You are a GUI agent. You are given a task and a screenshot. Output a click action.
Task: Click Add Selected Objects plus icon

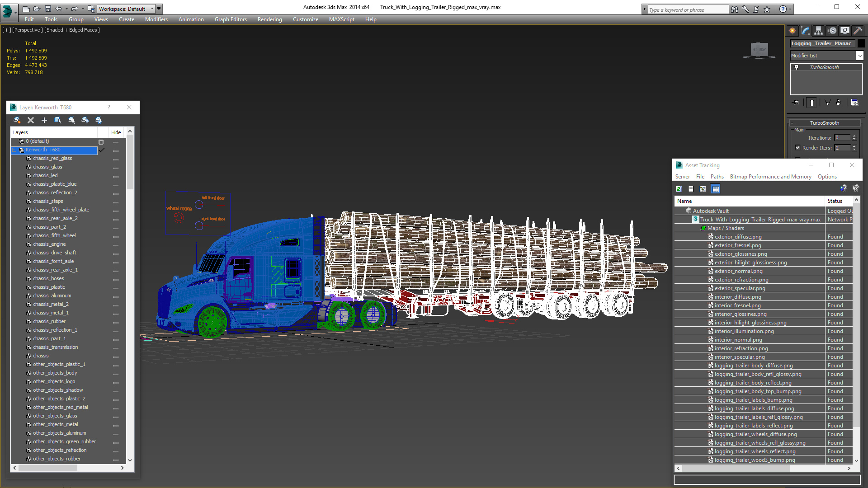click(x=44, y=120)
